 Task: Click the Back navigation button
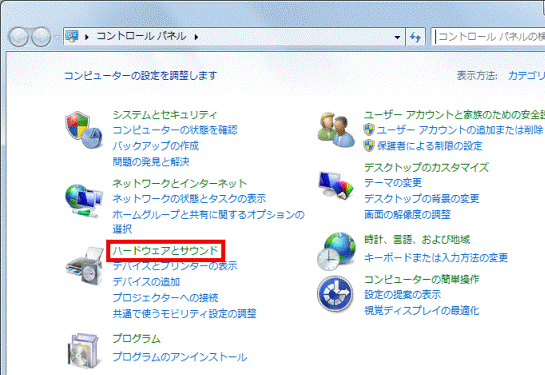point(18,37)
